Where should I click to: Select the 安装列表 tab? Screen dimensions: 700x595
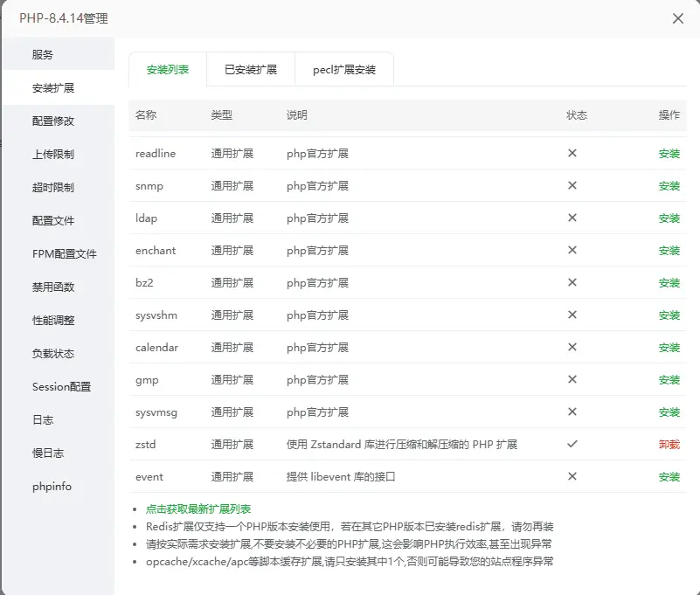point(168,70)
